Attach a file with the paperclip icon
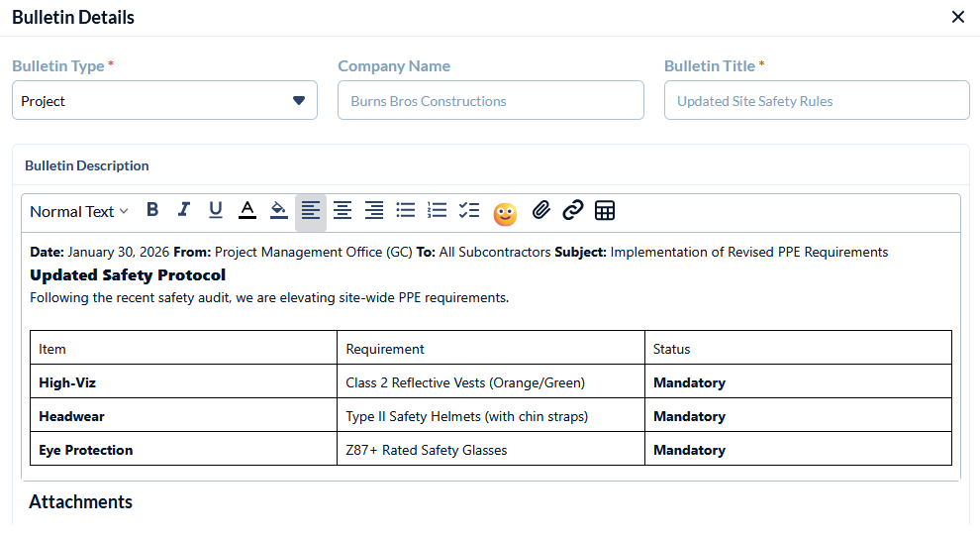The width and height of the screenshot is (980, 539). [540, 210]
